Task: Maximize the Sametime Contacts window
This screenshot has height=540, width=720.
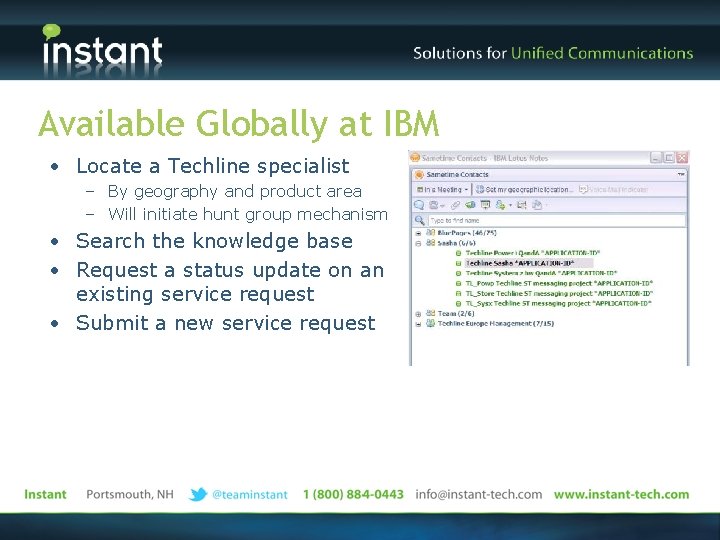Action: [x=669, y=158]
